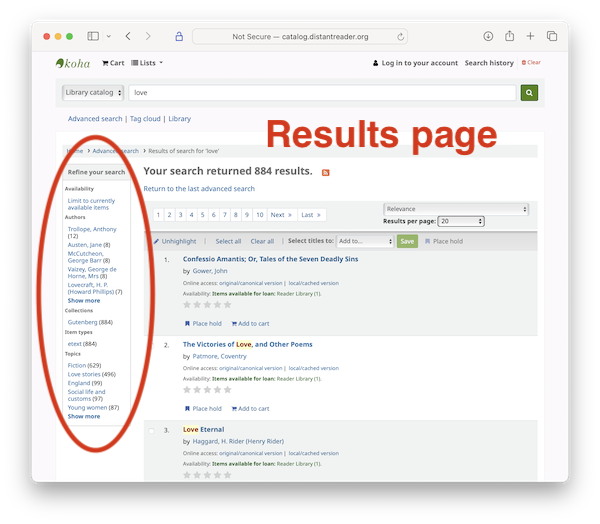Reload the page with the refresh icon

[x=401, y=36]
